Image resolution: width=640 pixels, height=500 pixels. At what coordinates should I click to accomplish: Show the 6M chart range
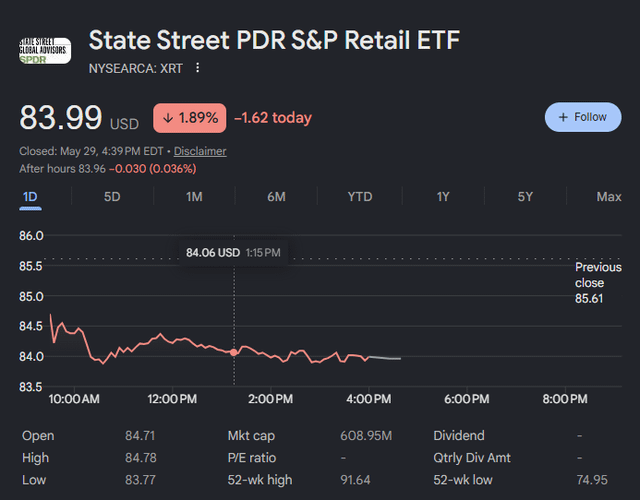point(276,197)
